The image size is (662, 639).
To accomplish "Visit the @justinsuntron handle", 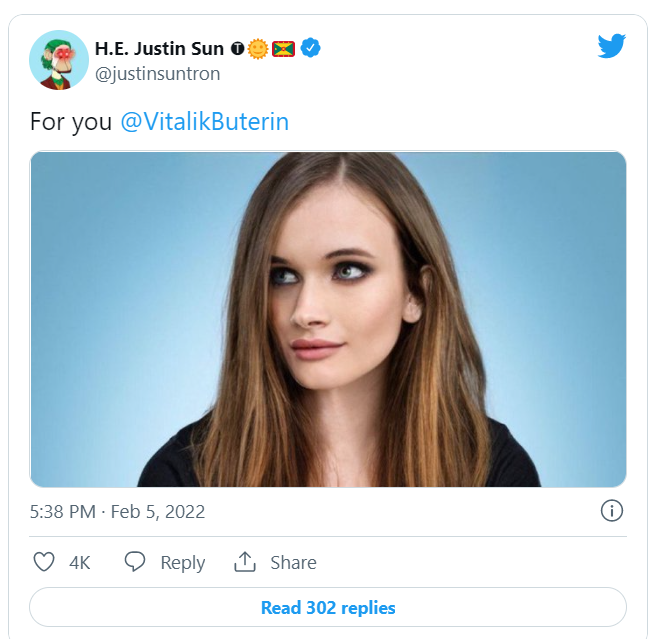I will tap(157, 74).
